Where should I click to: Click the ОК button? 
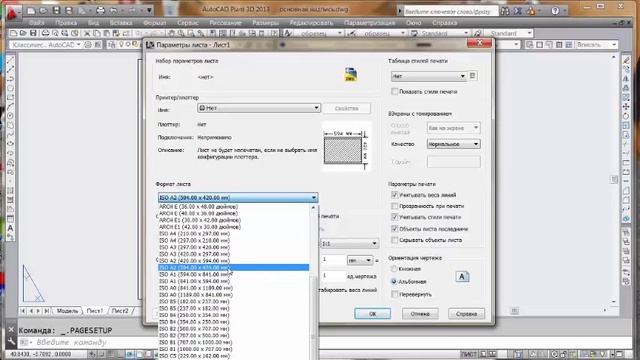point(372,314)
